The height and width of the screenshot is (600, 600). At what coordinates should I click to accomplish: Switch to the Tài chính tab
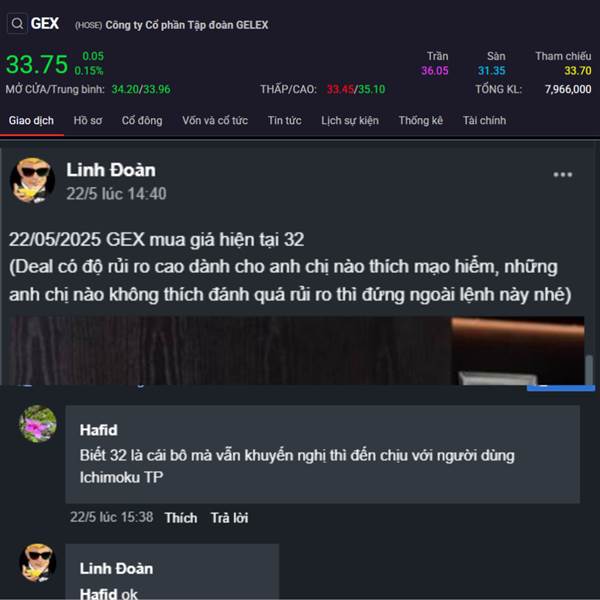point(484,121)
